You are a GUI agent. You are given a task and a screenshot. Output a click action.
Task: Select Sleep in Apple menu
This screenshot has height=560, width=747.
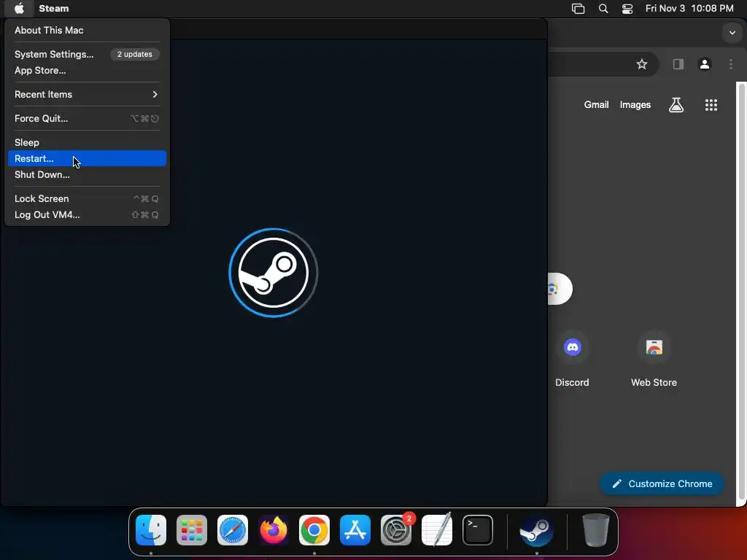point(88,142)
